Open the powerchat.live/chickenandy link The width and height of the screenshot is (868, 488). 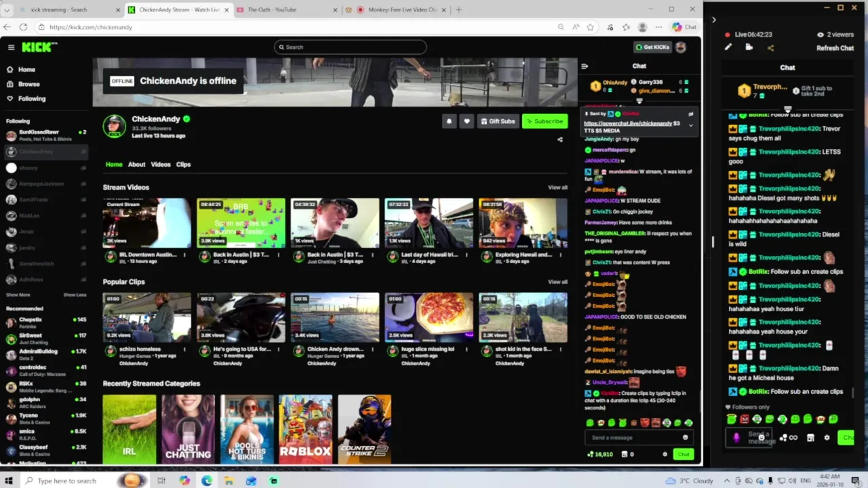[x=628, y=123]
